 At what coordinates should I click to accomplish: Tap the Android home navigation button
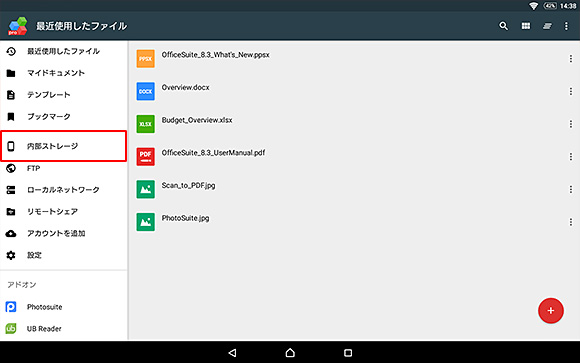pyautogui.click(x=290, y=353)
